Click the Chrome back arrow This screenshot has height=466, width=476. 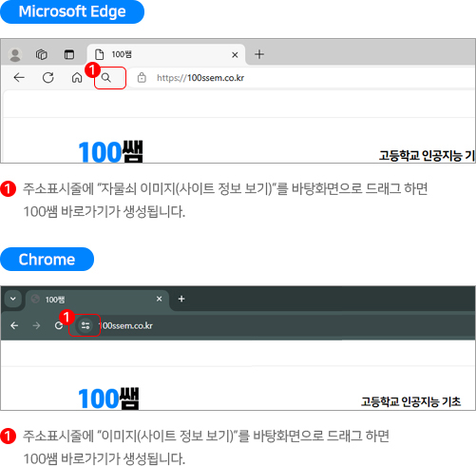[14, 325]
